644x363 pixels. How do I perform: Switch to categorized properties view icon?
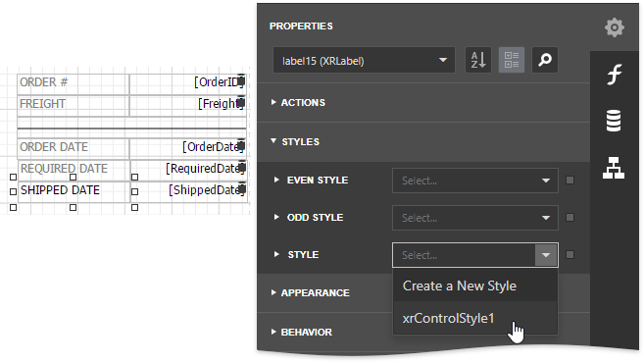click(512, 60)
